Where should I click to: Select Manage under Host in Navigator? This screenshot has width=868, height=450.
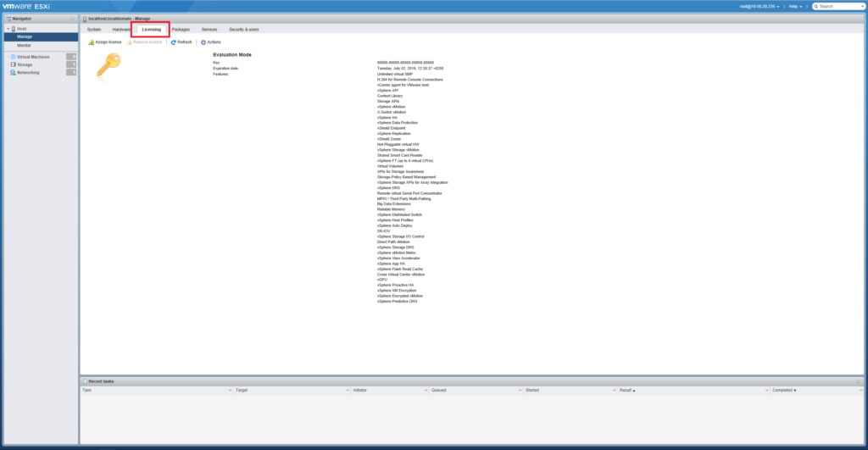[25, 36]
